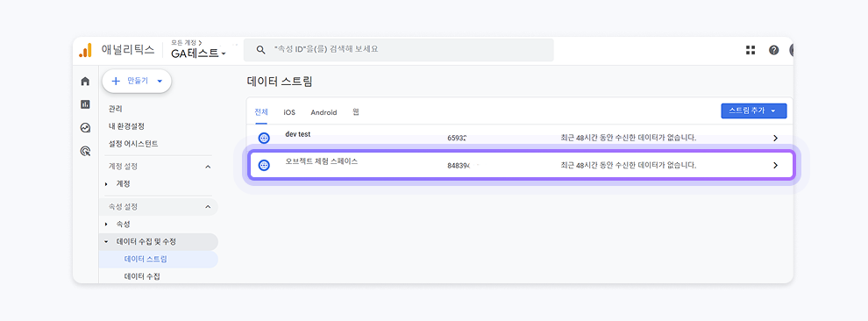
Task: Collapse the 속성 설정 section
Action: coord(208,207)
